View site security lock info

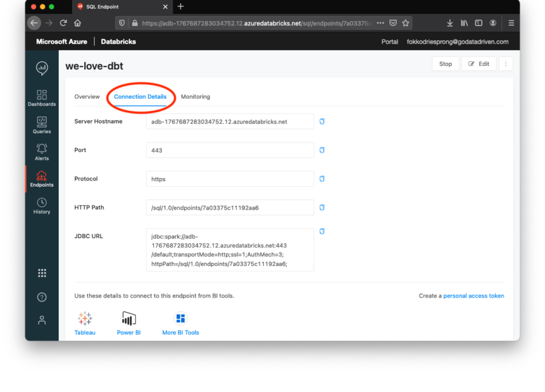[x=135, y=23]
